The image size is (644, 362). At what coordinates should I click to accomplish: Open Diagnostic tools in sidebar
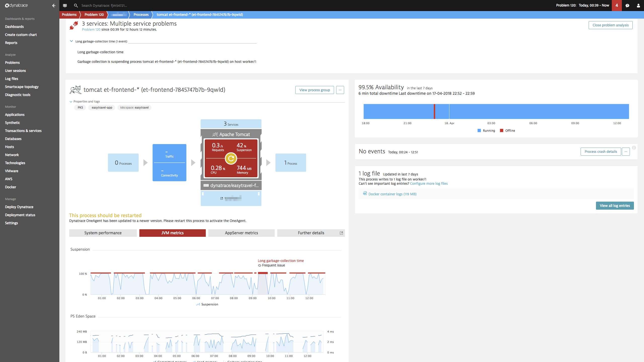pos(18,95)
